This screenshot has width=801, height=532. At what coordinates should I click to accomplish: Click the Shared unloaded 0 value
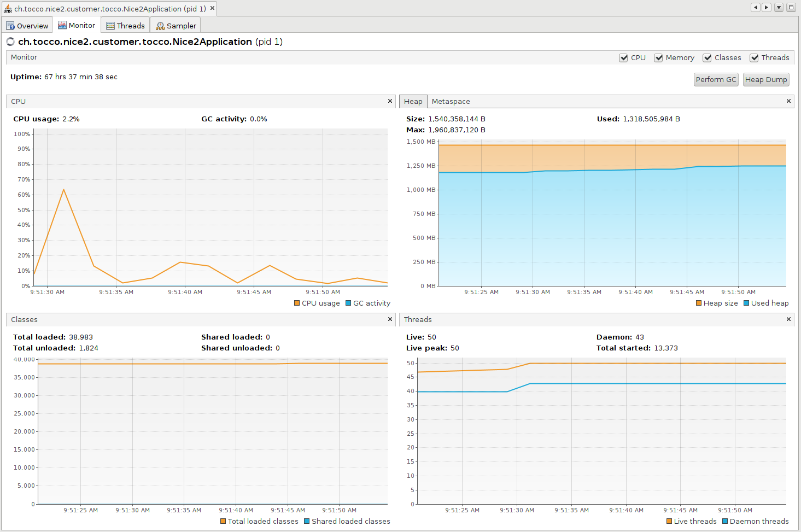[278, 348]
